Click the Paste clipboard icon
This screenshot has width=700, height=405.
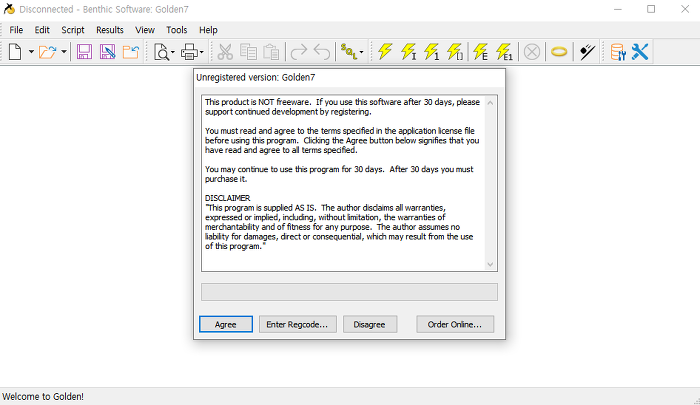(271, 52)
